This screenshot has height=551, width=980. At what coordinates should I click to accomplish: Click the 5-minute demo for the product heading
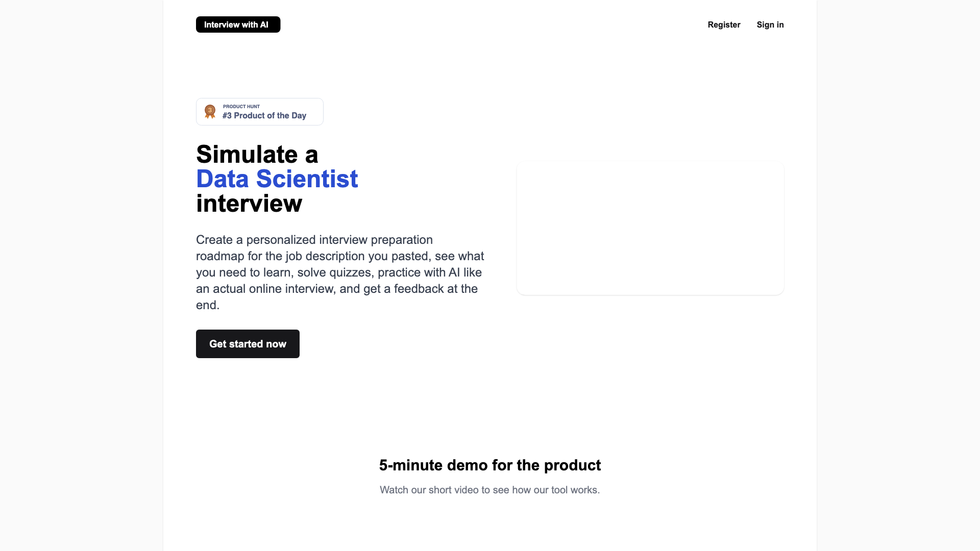pos(490,465)
